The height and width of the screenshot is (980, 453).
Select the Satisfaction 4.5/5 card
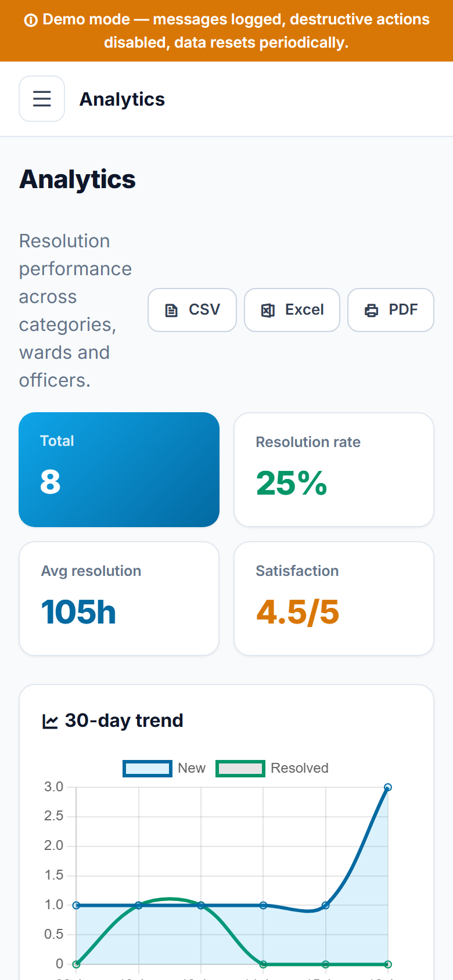point(334,599)
